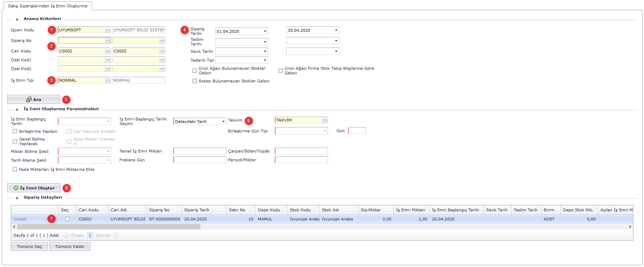This screenshot has height=267, width=644.
Task: Enable Rotası Bulunamayan Stoklar Gelsin checkbox
Action: (194, 81)
